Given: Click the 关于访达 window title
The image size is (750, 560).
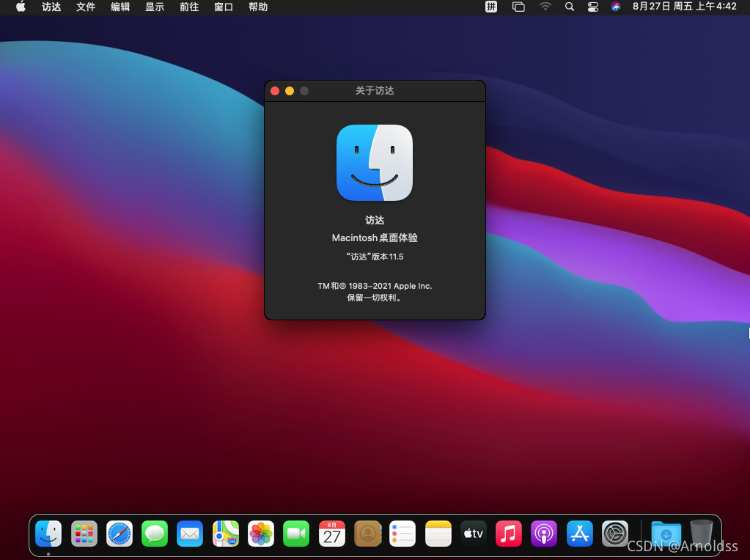Looking at the screenshot, I should 375,91.
